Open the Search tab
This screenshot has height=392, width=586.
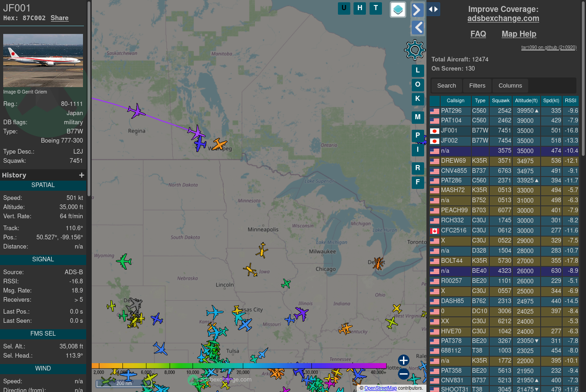click(x=447, y=86)
